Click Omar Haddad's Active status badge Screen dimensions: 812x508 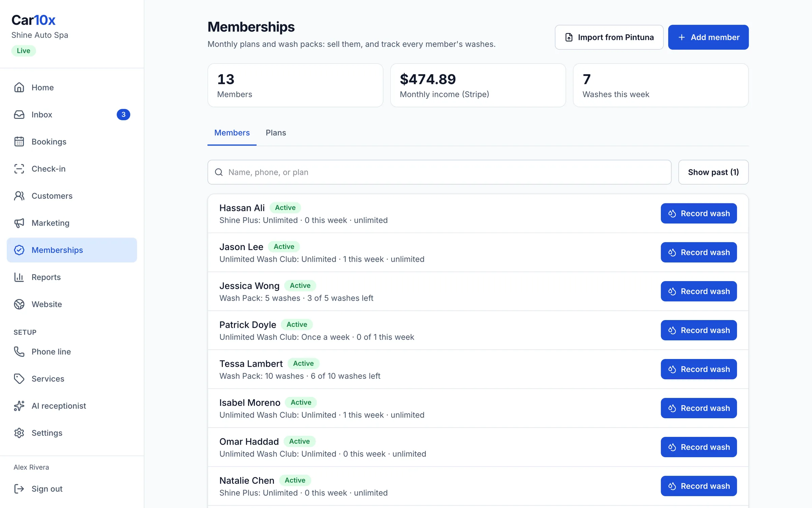point(299,441)
